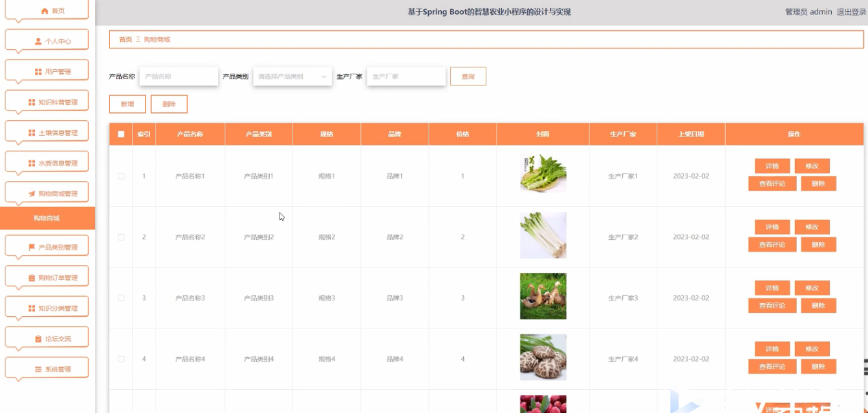Click the person icon for 个人中心

38,41
